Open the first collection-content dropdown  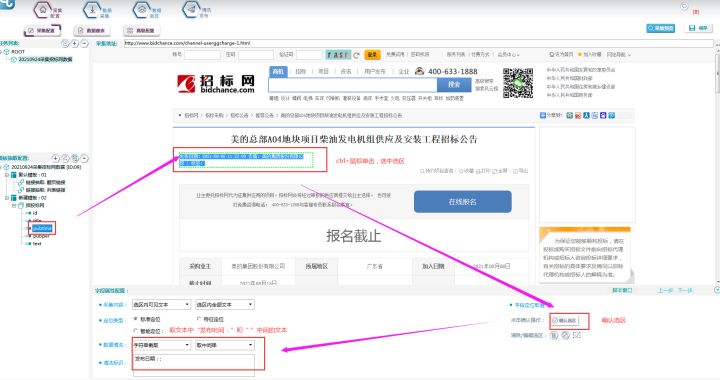pyautogui.click(x=161, y=304)
